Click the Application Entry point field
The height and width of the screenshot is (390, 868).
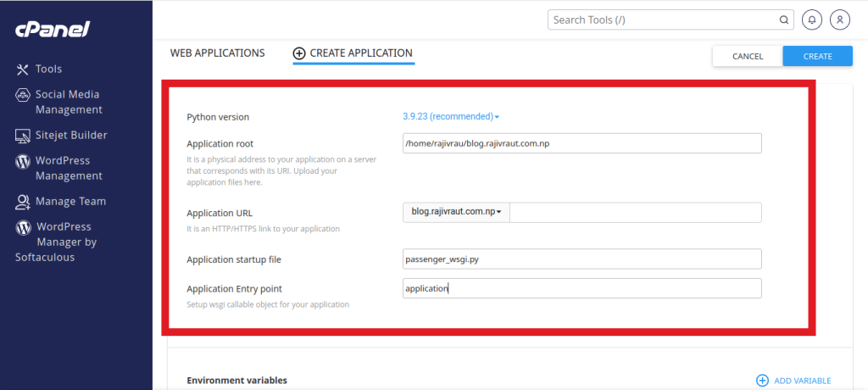(x=581, y=288)
